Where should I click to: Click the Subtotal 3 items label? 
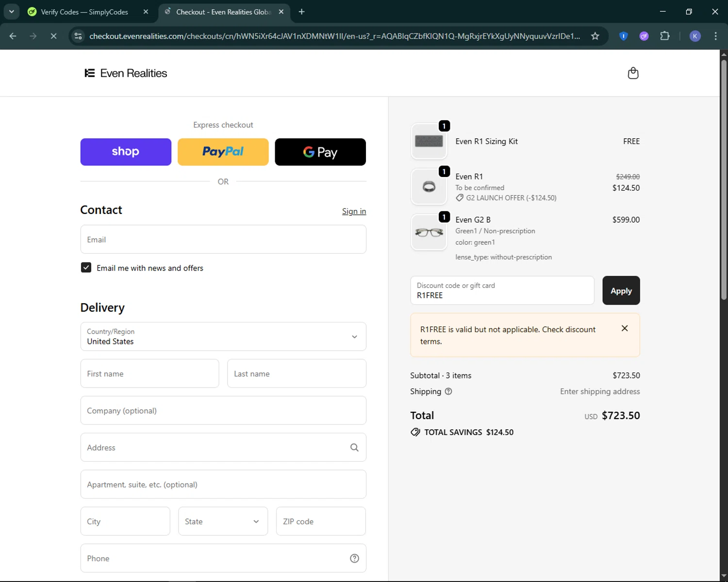tap(441, 375)
